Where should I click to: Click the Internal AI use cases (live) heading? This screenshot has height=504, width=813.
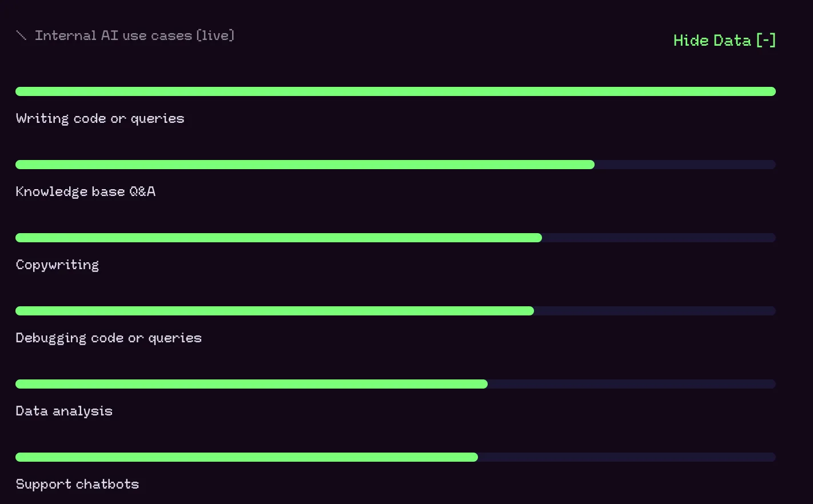135,35
